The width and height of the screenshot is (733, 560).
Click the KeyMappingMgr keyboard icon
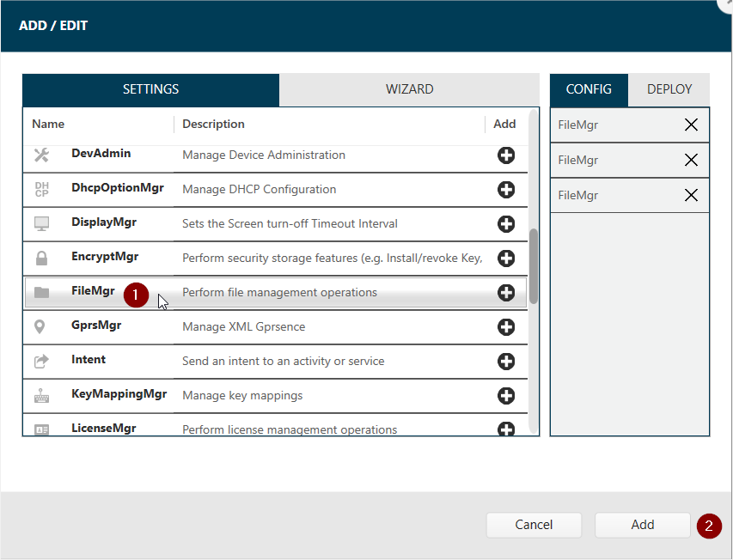[x=41, y=394]
